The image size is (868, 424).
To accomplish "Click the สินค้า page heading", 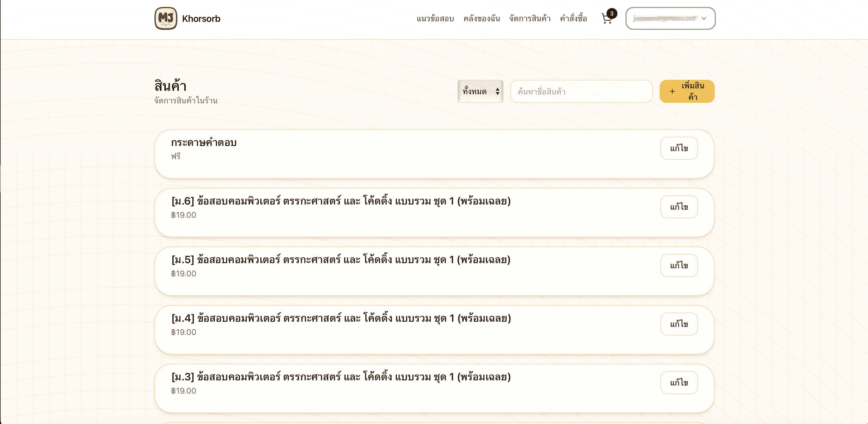I will pyautogui.click(x=170, y=86).
